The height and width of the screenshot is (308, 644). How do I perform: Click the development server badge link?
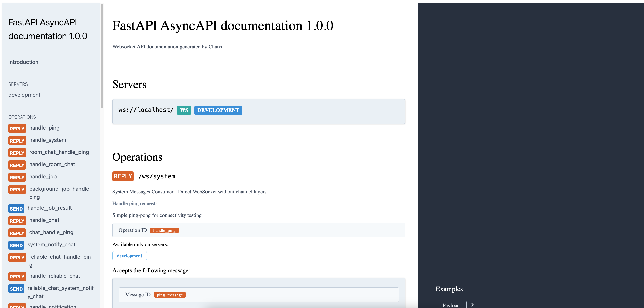click(129, 256)
